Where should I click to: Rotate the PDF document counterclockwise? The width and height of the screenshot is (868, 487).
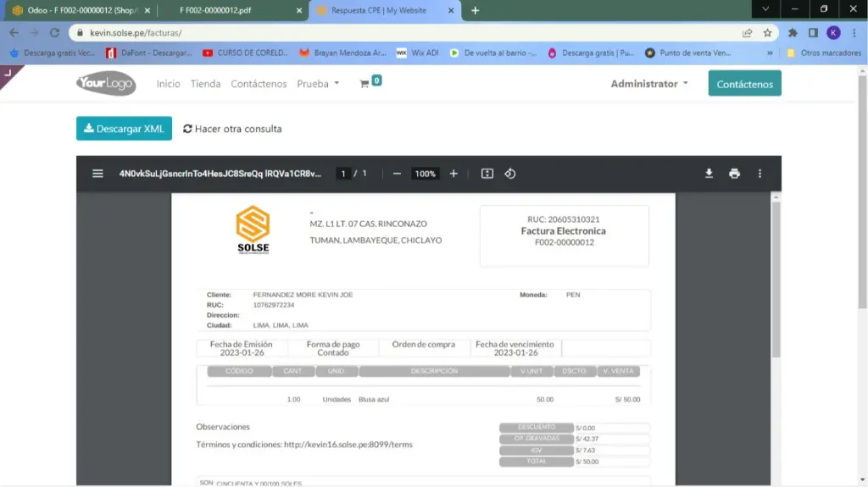coord(510,174)
